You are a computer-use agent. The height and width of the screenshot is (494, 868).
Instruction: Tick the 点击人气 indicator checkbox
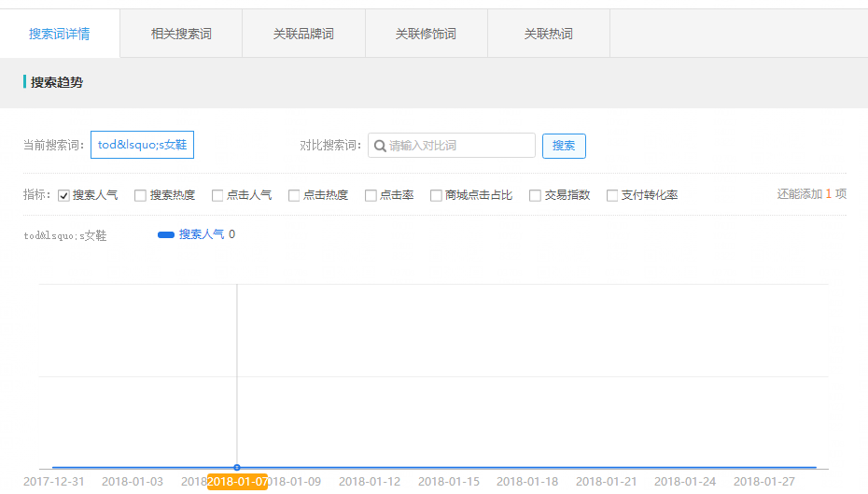(x=217, y=196)
